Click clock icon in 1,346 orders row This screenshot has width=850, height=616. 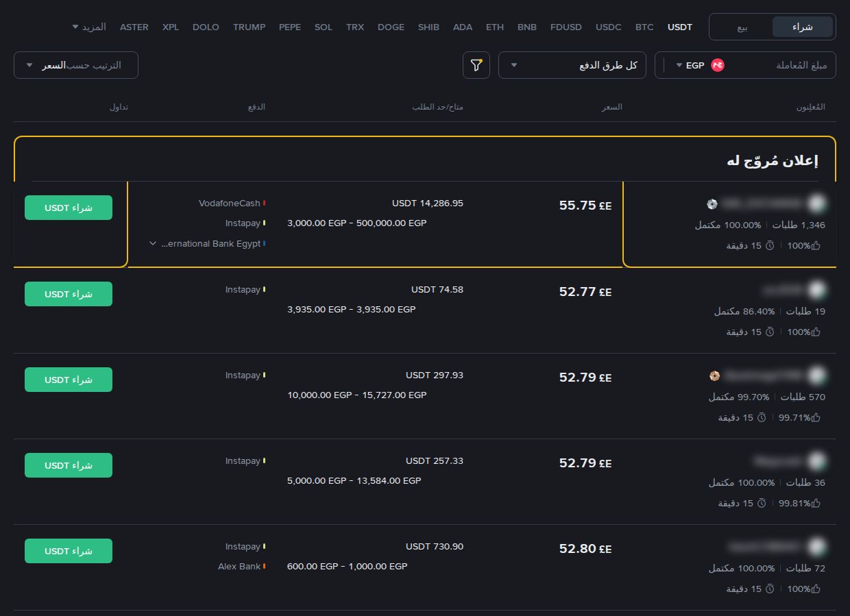770,245
